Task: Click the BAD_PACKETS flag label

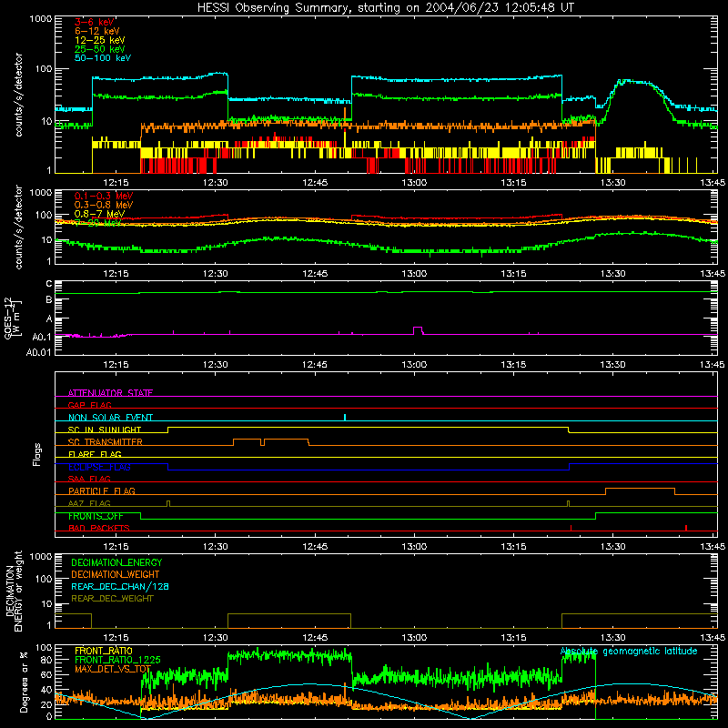Action: 99,528
